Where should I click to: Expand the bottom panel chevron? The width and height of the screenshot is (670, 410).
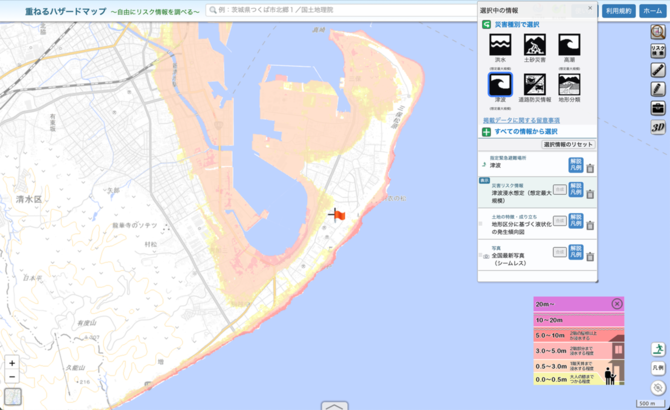pyautogui.click(x=334, y=405)
